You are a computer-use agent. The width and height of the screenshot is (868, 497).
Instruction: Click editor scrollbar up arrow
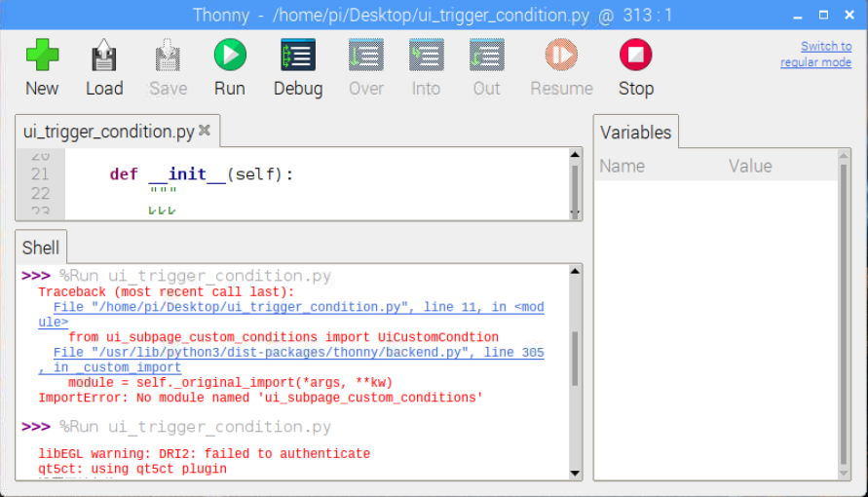(x=575, y=155)
